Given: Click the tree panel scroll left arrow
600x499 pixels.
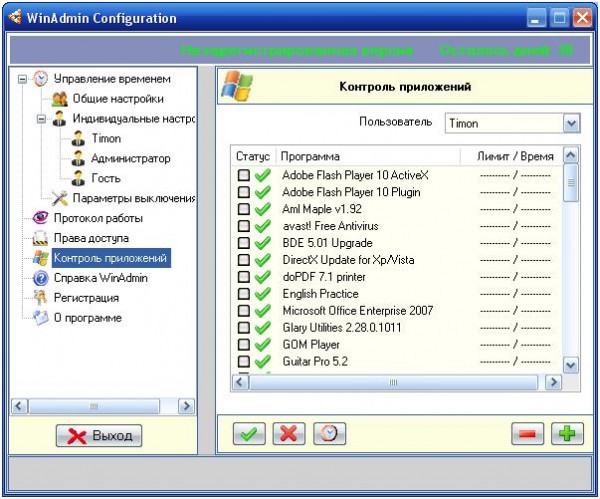Looking at the screenshot, I should 20,406.
